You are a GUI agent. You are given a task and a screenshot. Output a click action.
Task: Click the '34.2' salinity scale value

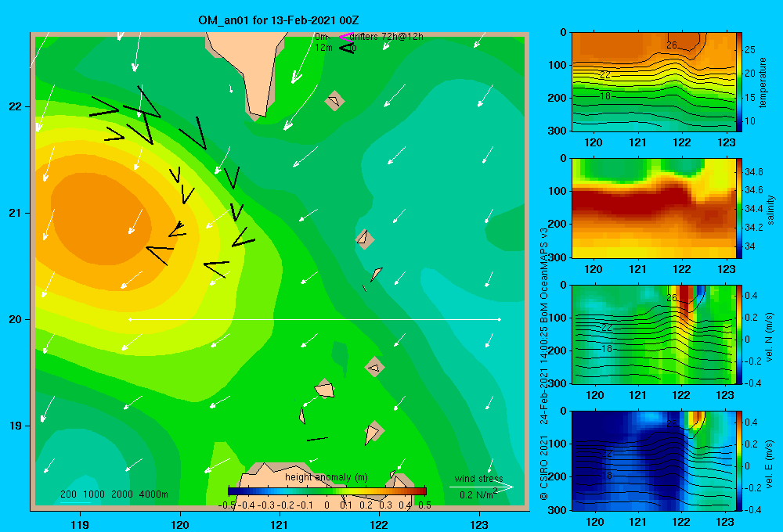(754, 227)
